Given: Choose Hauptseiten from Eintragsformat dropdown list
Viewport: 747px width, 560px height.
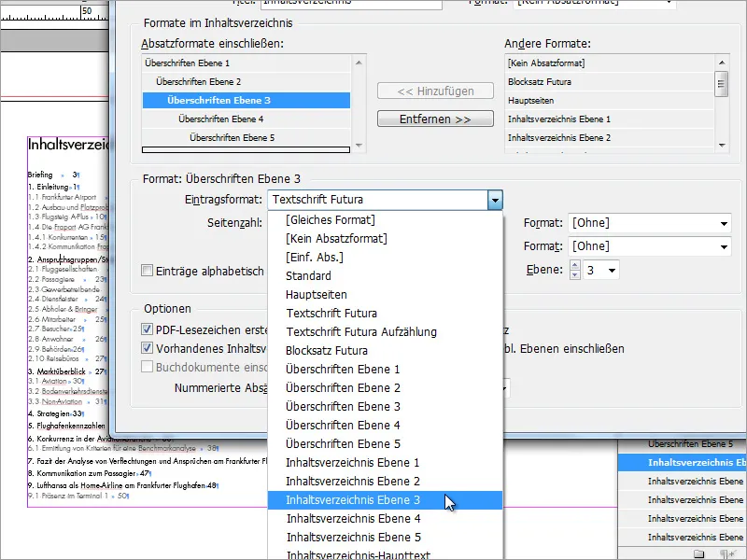Looking at the screenshot, I should (385, 295).
